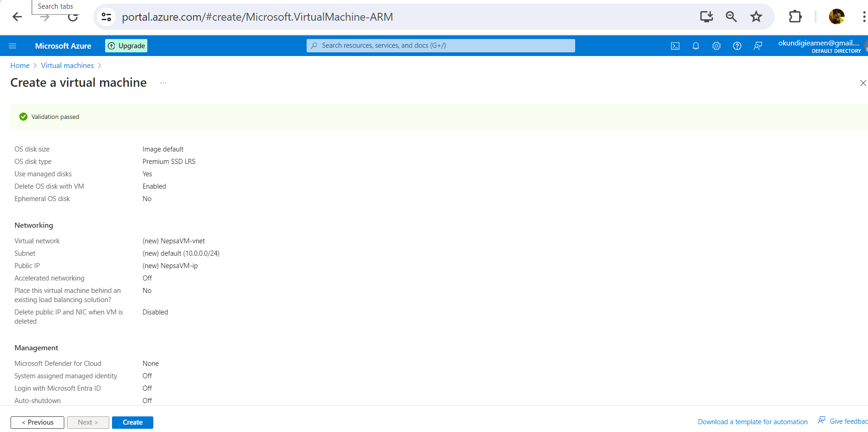Viewport: 868px width, 432px height.
Task: Click the Give feedback link
Action: pyautogui.click(x=844, y=421)
